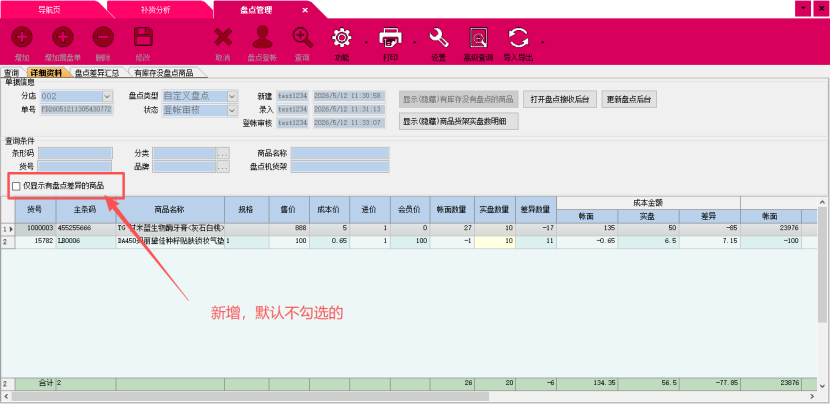The image size is (830, 404).
Task: Click the total 差异 -77.85 cell
Action: tap(709, 384)
